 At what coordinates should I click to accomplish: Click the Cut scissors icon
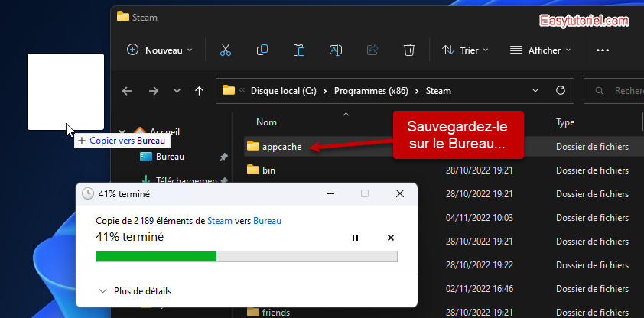(x=226, y=50)
